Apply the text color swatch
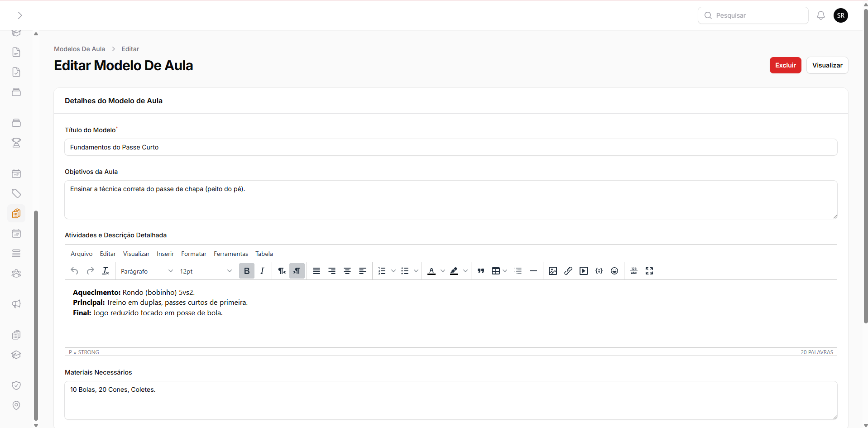This screenshot has width=868, height=428. (x=432, y=271)
